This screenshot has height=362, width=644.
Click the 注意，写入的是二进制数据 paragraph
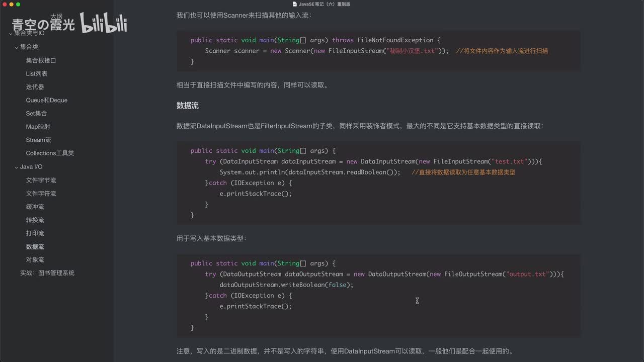pos(345,351)
